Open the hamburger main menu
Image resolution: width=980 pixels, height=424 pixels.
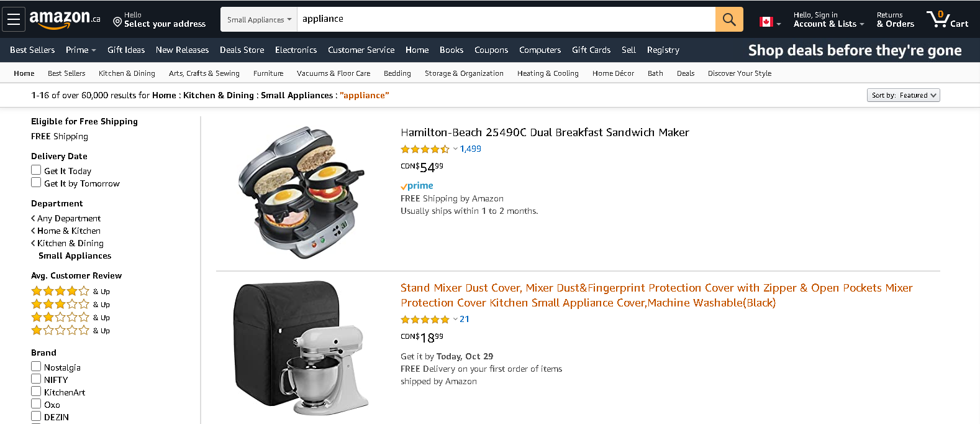(x=14, y=19)
